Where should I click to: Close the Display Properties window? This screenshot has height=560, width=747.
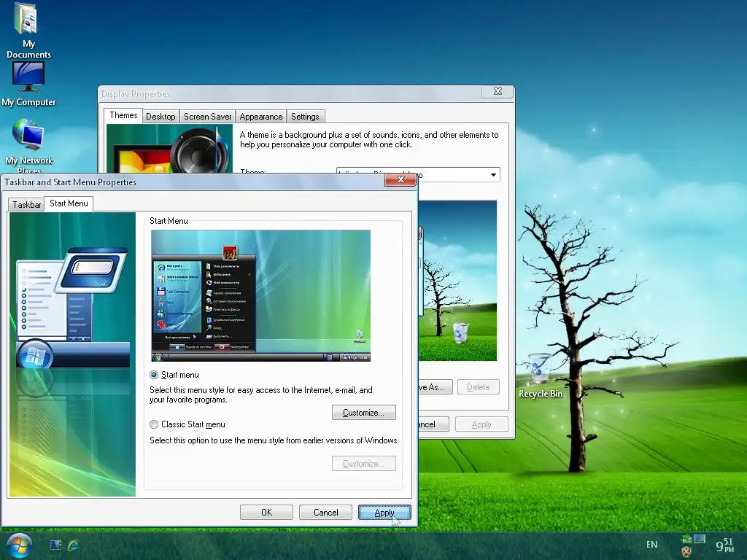498,91
